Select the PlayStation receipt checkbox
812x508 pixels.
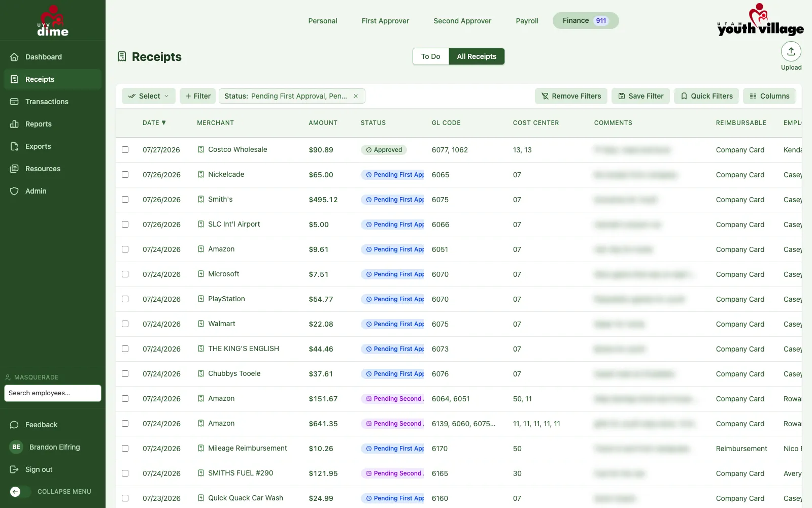coord(125,299)
